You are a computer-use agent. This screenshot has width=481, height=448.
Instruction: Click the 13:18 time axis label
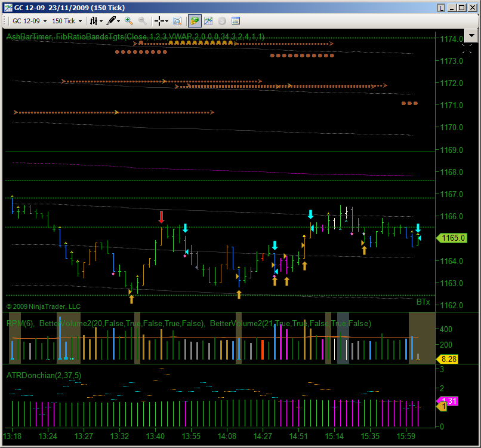pyautogui.click(x=13, y=436)
